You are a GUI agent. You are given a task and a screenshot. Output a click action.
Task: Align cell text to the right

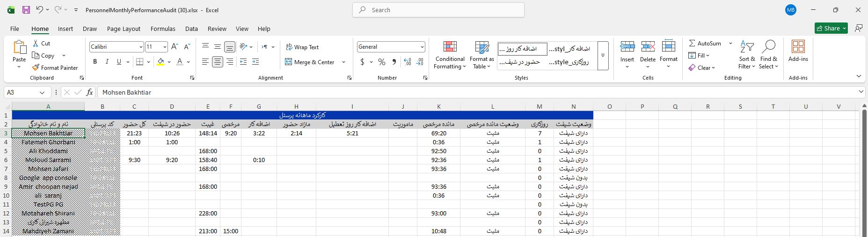tap(230, 62)
